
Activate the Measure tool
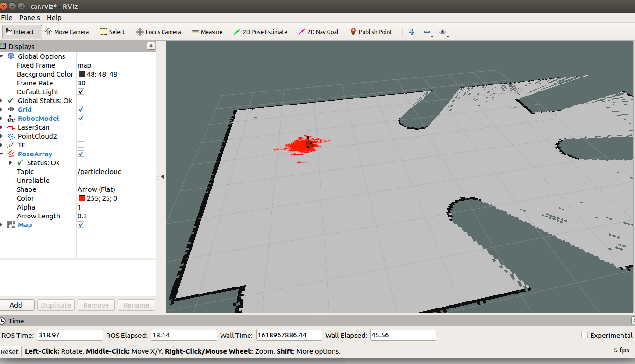click(207, 32)
